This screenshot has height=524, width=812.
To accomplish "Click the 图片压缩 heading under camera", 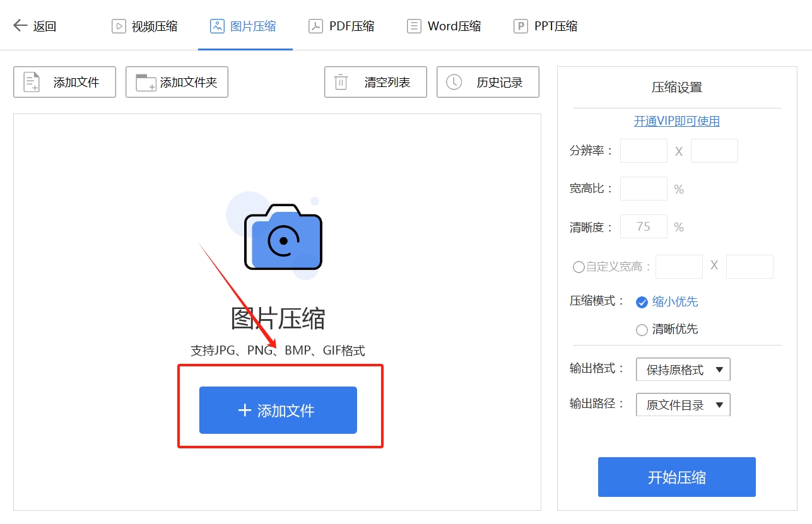I will [x=278, y=319].
